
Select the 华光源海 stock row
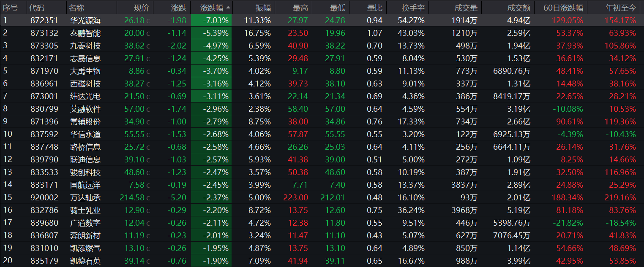(x=85, y=20)
